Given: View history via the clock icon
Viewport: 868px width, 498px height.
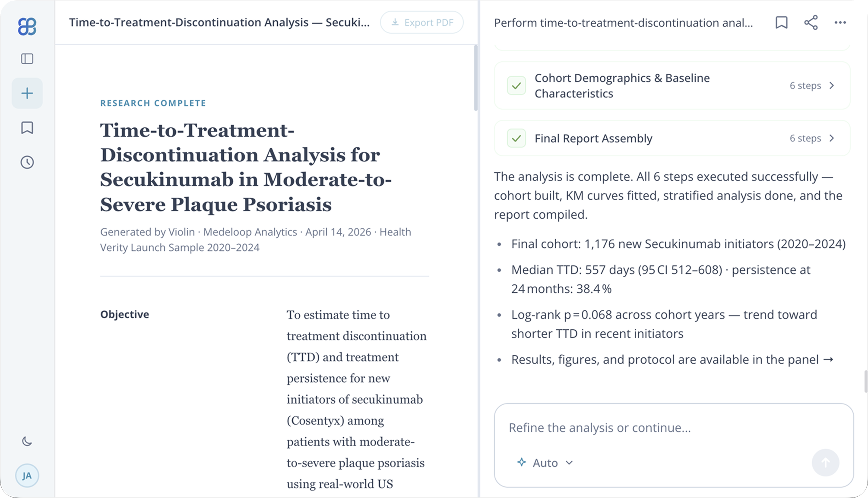Looking at the screenshot, I should pos(27,162).
